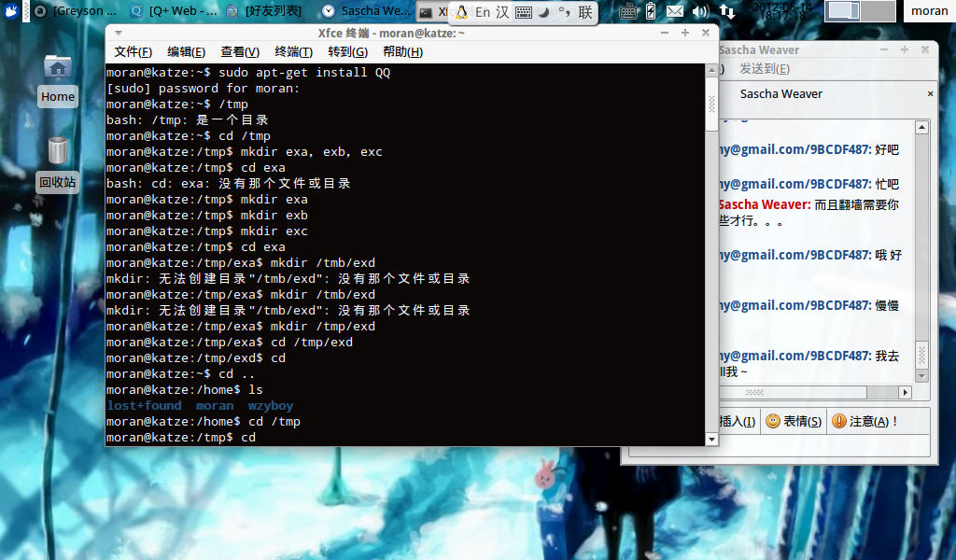
Task: Click chat history scroll up arrow
Action: (x=921, y=127)
